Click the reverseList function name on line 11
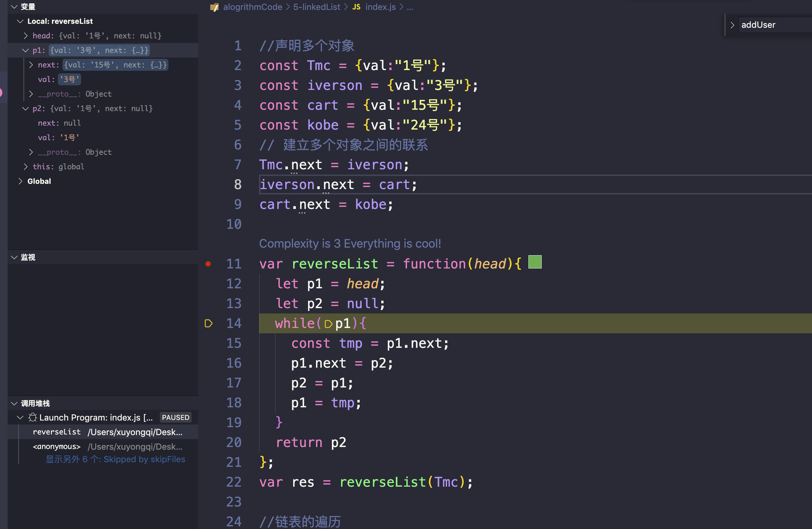812x529 pixels. point(335,264)
